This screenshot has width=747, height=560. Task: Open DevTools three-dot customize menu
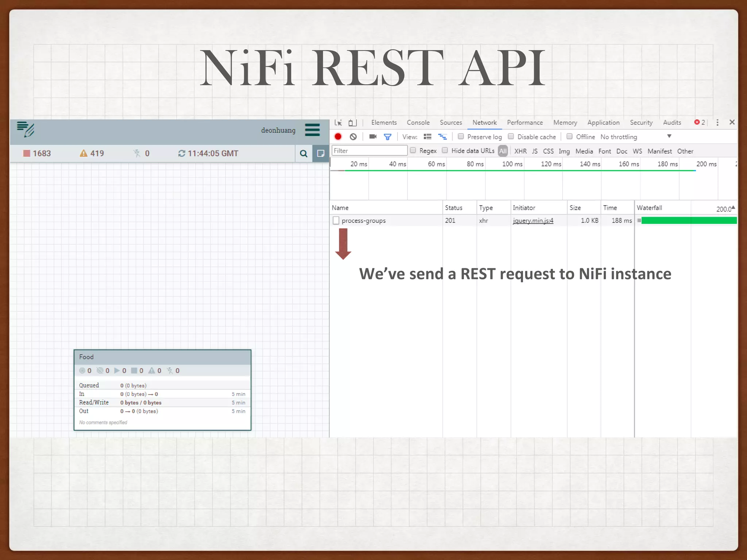pyautogui.click(x=717, y=122)
